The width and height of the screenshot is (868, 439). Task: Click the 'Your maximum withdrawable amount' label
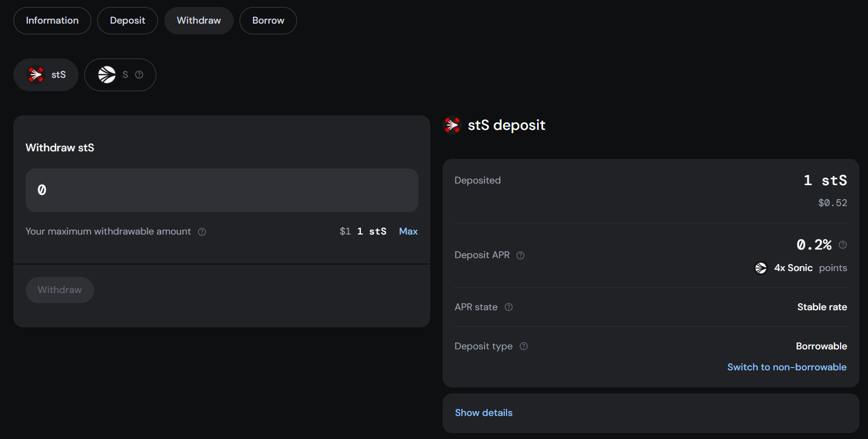[108, 231]
